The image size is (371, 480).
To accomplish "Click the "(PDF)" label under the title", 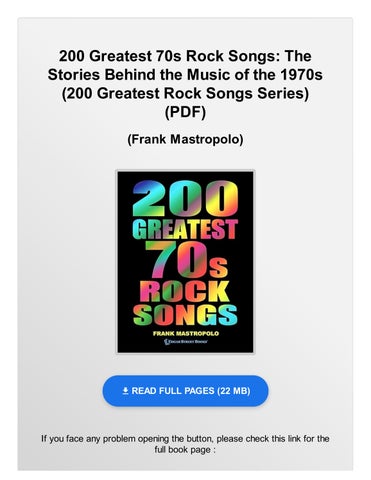I will [x=185, y=112].
